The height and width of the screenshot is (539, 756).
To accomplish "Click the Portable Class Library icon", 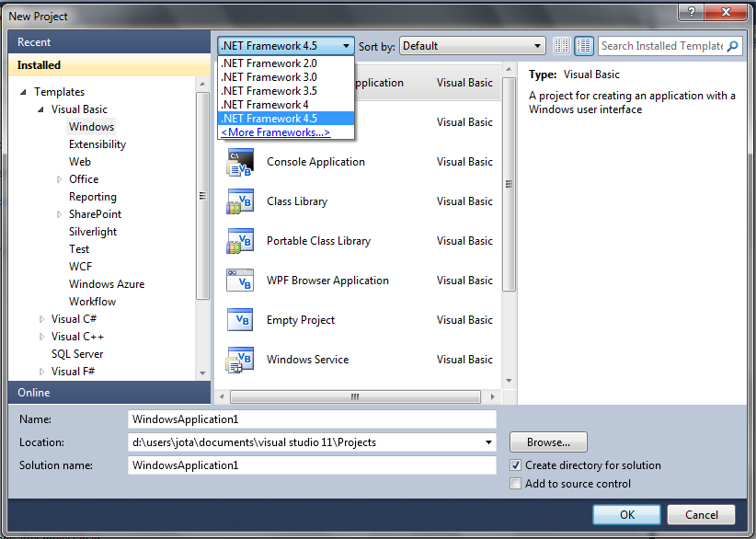I will pyautogui.click(x=240, y=241).
